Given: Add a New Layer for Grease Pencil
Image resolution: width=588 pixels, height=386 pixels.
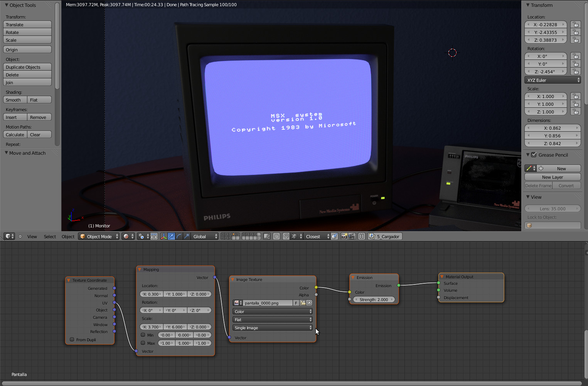Looking at the screenshot, I should point(553,177).
